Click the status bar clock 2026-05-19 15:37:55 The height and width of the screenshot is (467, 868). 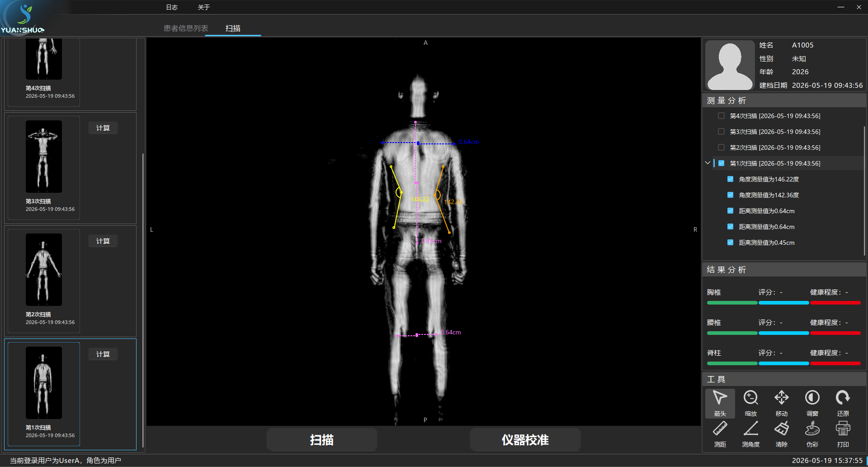[827, 461]
